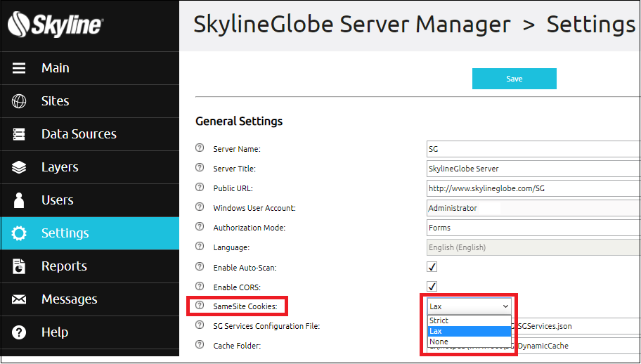Select None in SameSite Cookies list
The image size is (641, 364).
(x=469, y=342)
